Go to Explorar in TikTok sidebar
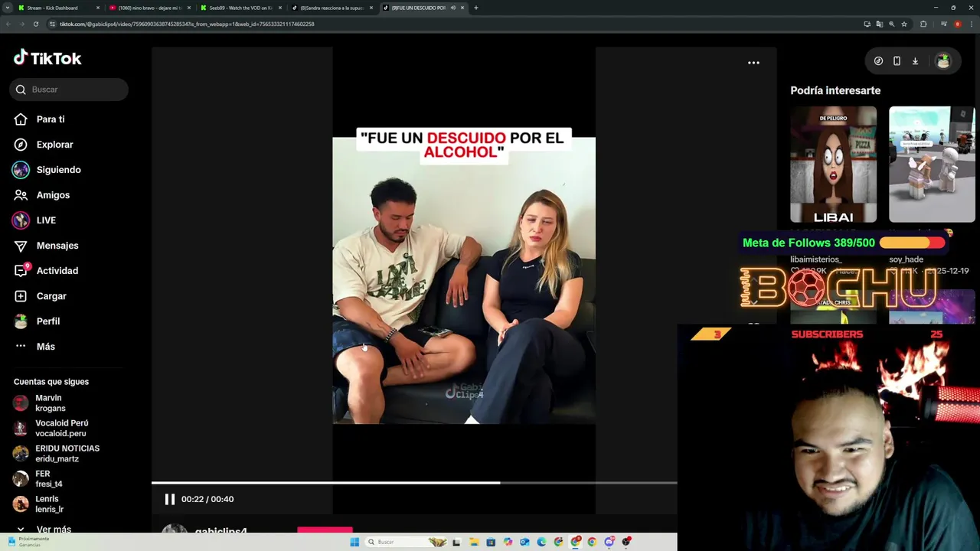980x551 pixels. click(x=54, y=145)
